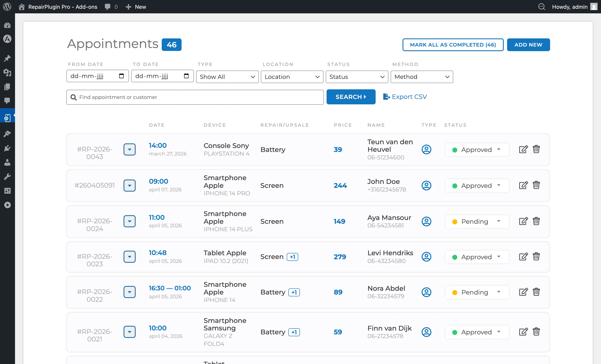Focus the Find appointment or customer field
The width and height of the screenshot is (601, 364).
[x=195, y=97]
